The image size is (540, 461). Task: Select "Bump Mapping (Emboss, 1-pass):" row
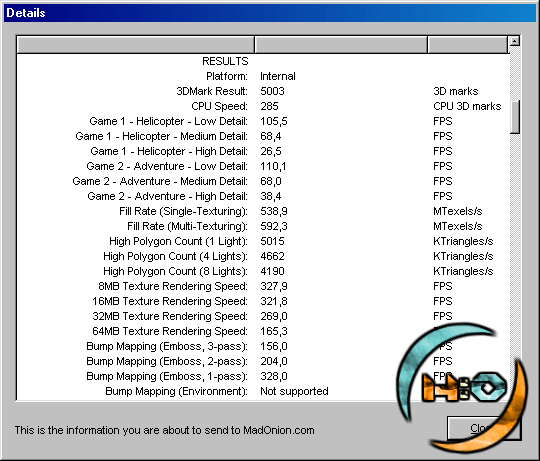click(167, 376)
